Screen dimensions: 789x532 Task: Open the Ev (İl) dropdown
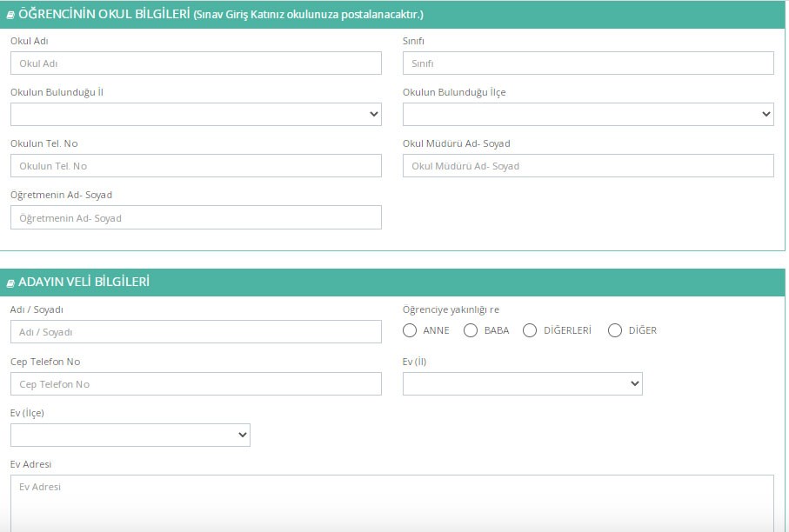click(x=522, y=383)
